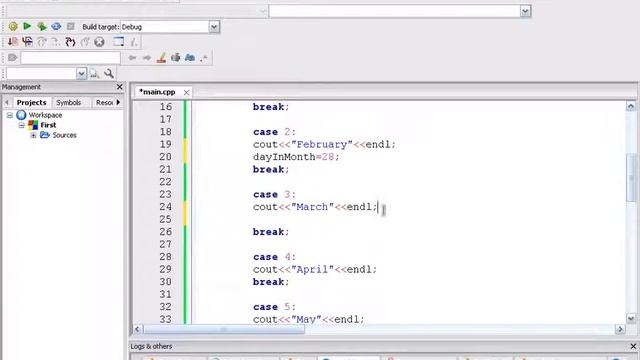The height and width of the screenshot is (360, 640).
Task: Switch to the Symbols tab
Action: point(69,102)
